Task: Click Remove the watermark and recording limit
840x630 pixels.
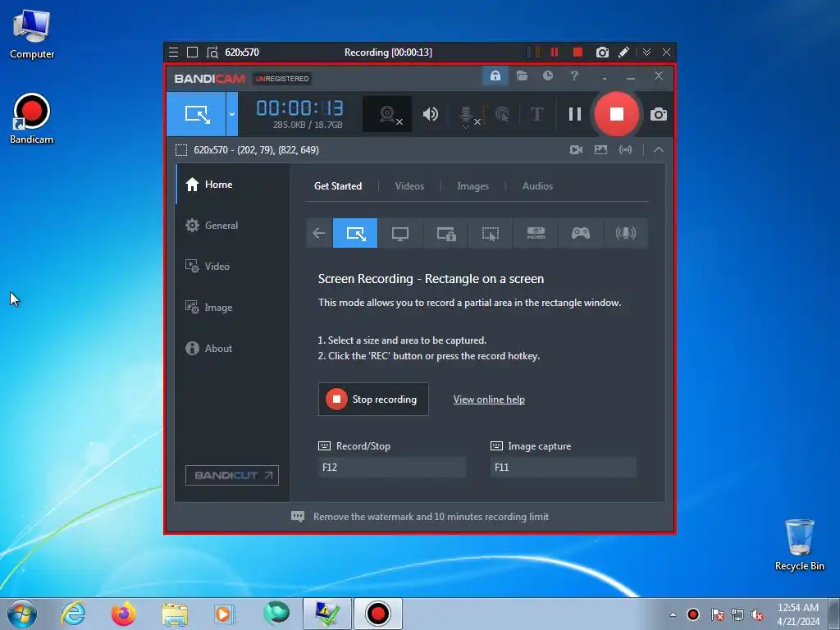Action: (x=431, y=517)
